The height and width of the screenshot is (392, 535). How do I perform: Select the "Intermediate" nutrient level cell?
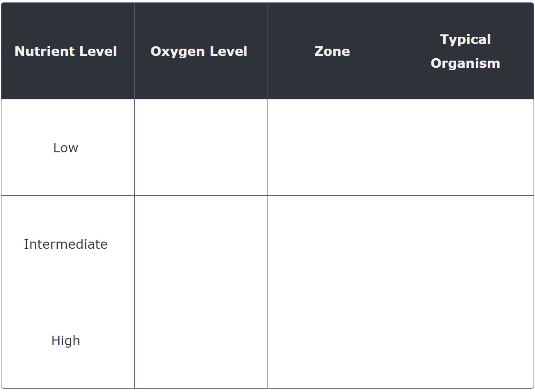(65, 244)
